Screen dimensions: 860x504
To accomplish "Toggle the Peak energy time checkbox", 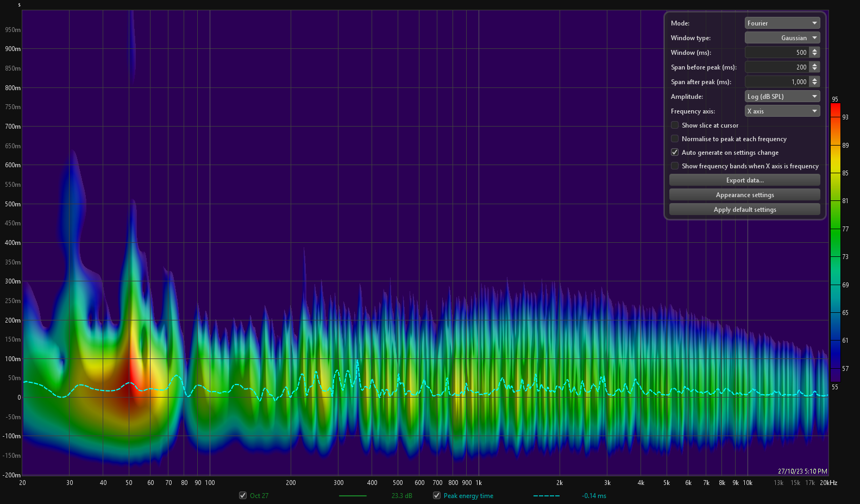I will pyautogui.click(x=437, y=495).
